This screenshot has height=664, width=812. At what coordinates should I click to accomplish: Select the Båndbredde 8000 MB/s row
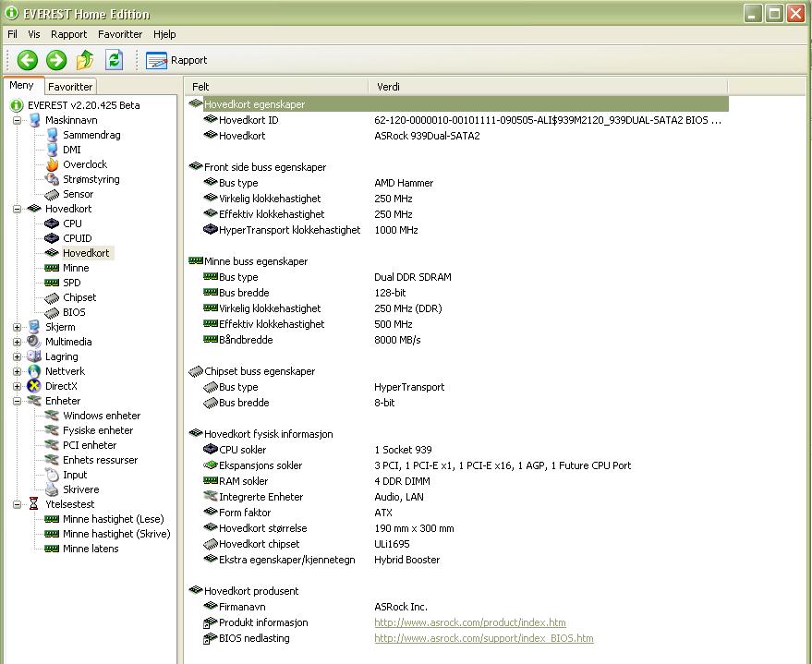click(457, 340)
